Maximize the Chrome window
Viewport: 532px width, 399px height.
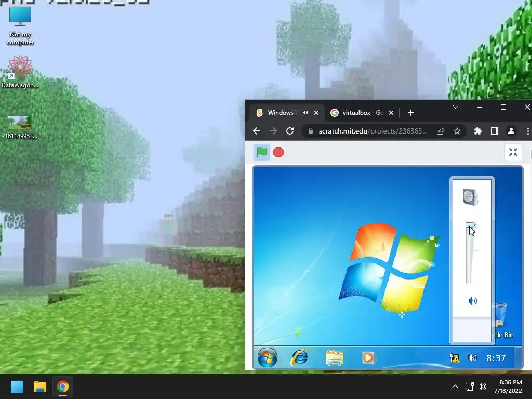coord(503,107)
